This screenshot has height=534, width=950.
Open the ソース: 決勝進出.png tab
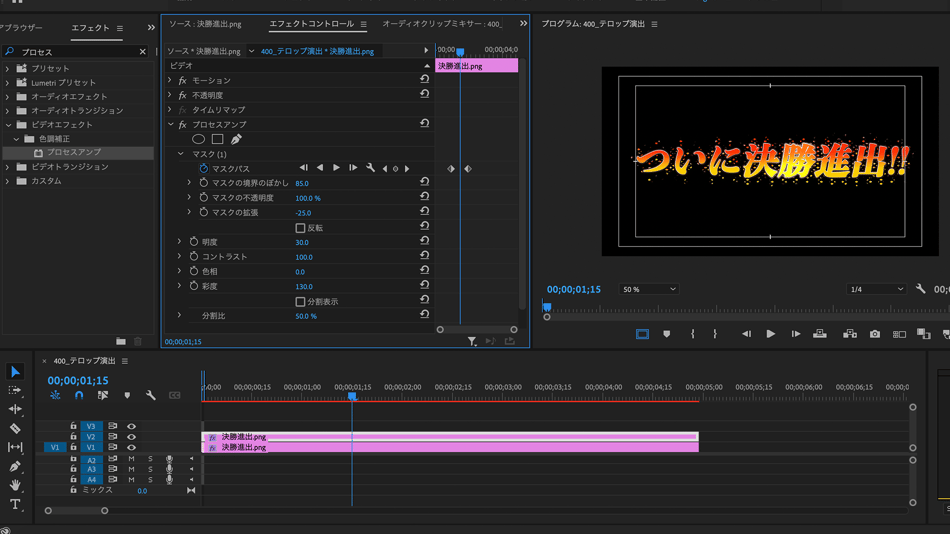[x=205, y=24]
